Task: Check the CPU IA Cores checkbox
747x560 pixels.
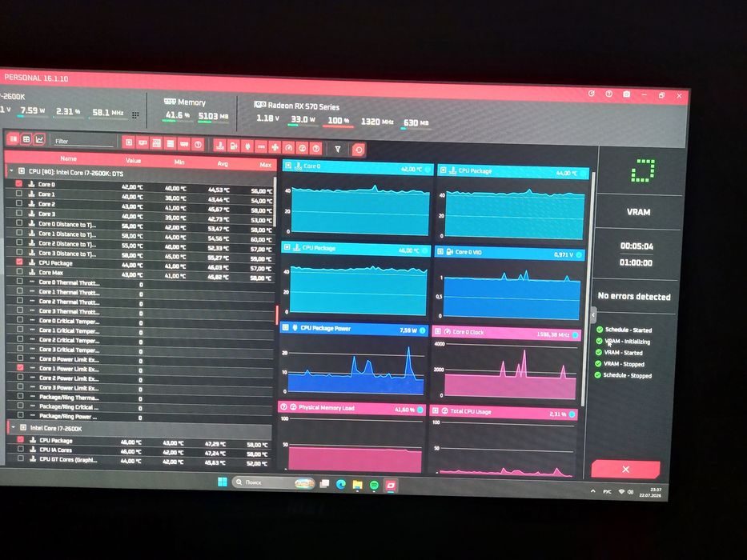Action: pyautogui.click(x=21, y=449)
